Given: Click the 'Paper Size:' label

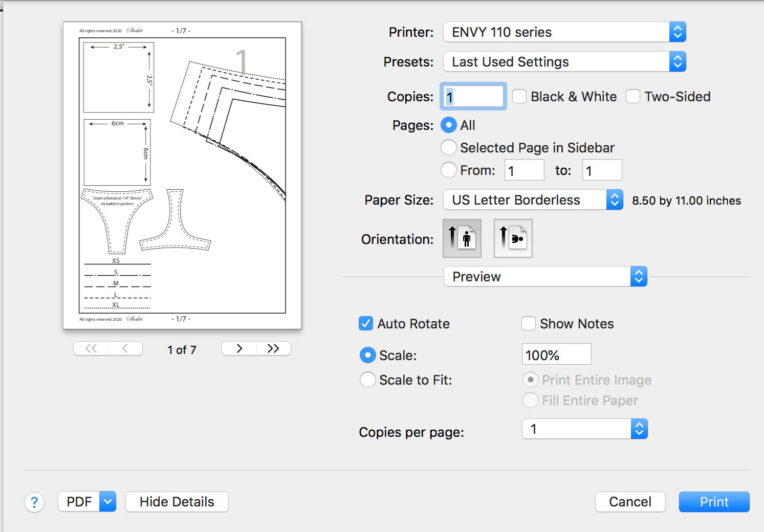Looking at the screenshot, I should (x=399, y=200).
